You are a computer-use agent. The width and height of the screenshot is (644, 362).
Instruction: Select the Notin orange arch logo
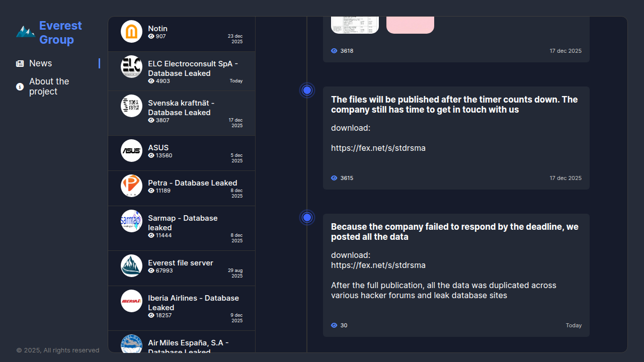pyautogui.click(x=132, y=32)
